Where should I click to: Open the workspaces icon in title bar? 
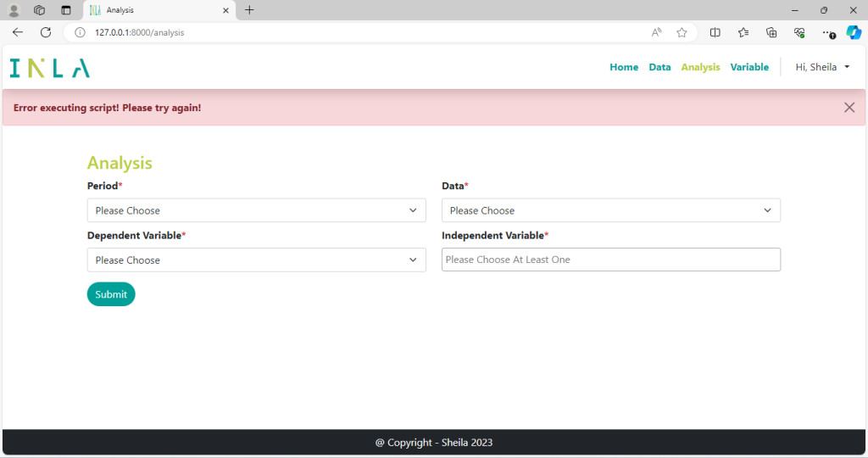[x=39, y=10]
